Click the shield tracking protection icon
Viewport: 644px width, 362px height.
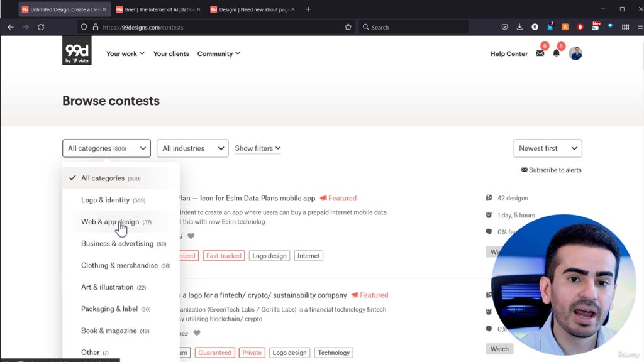84,27
